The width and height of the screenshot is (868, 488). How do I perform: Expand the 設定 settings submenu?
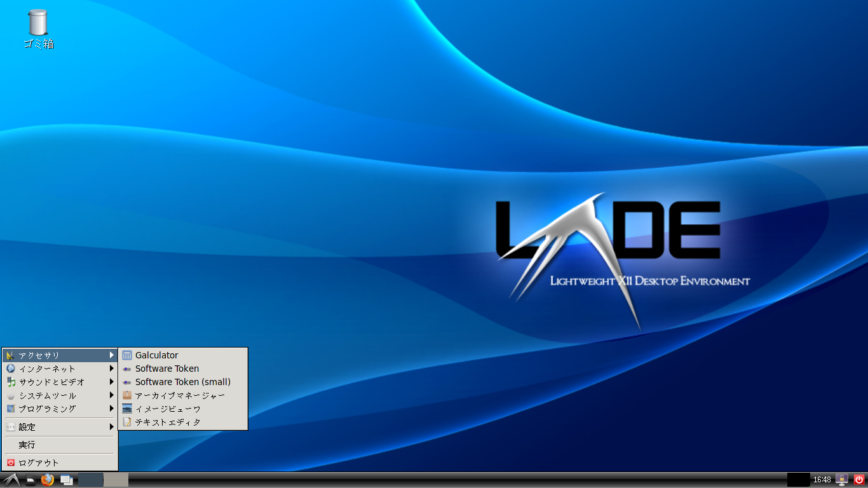60,427
